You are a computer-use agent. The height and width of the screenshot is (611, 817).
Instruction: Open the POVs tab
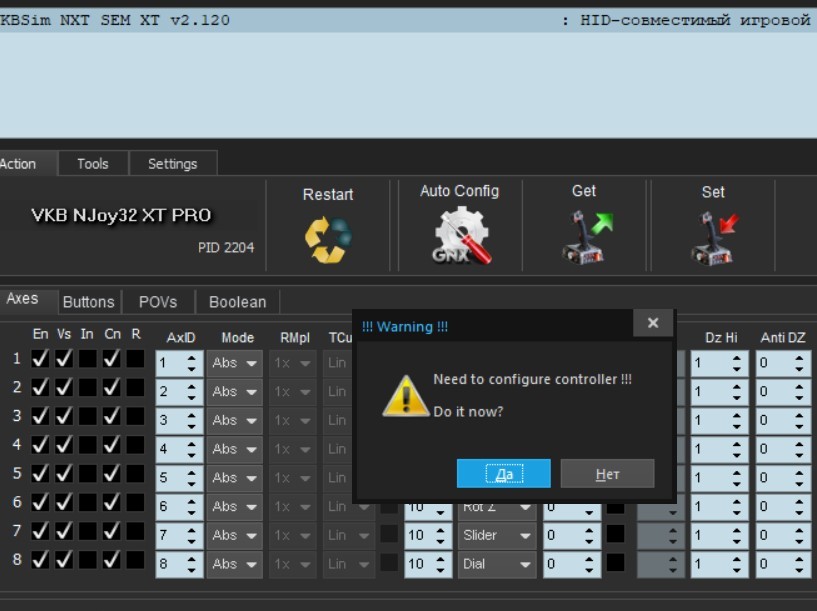pyautogui.click(x=158, y=302)
